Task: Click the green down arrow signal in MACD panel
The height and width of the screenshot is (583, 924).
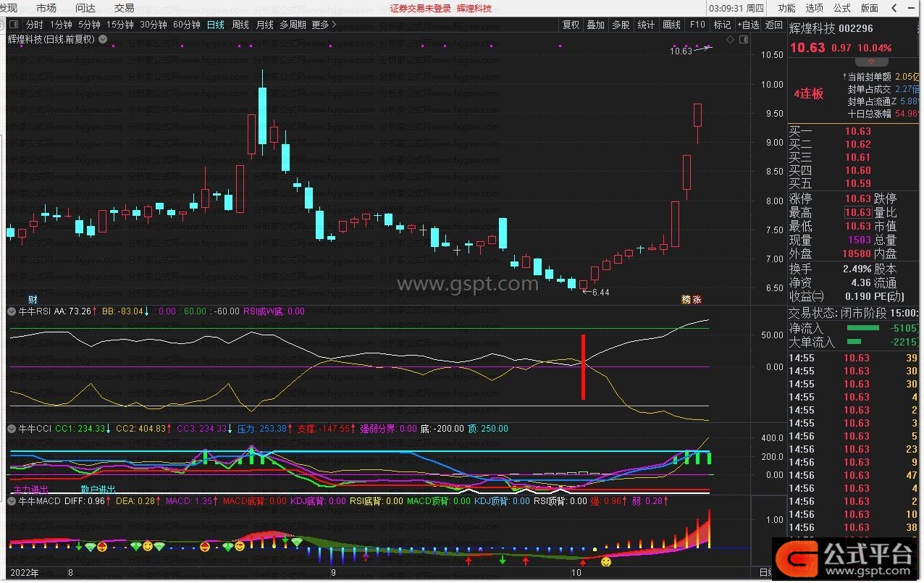Action: tap(502, 561)
